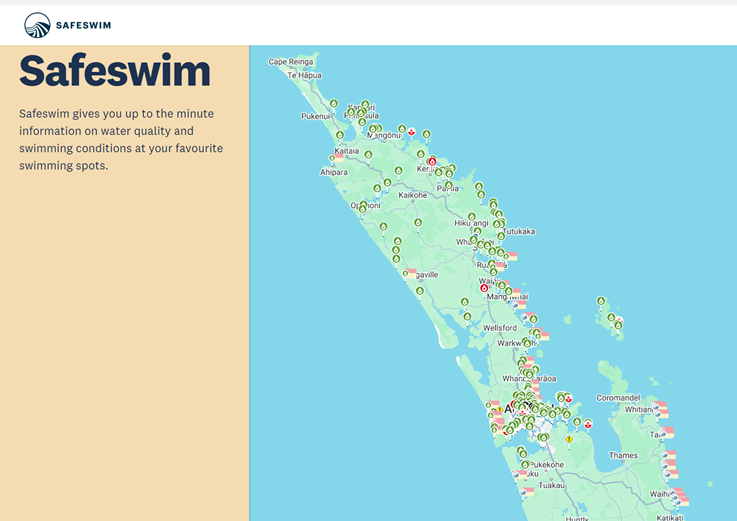Select green marker just north of Kaitaia
The width and height of the screenshot is (737, 521).
pos(340,135)
